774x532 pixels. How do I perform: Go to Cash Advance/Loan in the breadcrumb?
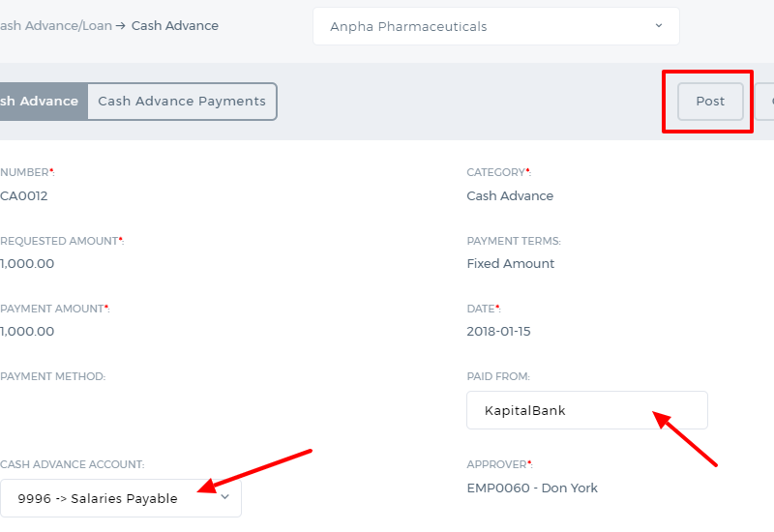click(x=56, y=26)
